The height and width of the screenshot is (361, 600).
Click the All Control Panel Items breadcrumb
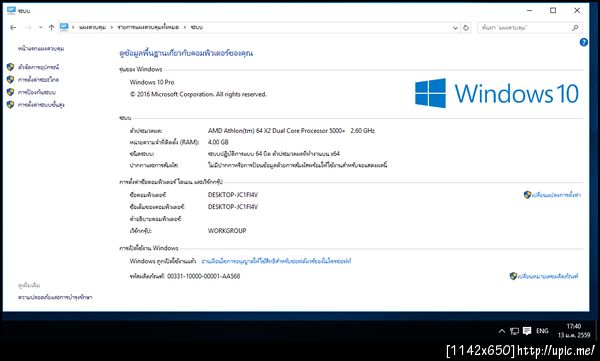pos(148,28)
